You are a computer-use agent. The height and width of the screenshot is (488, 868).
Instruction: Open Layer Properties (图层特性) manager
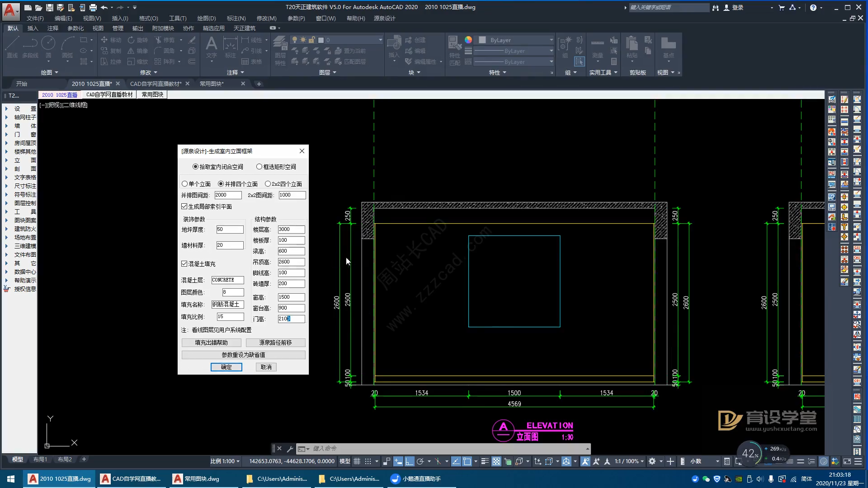coord(280,50)
